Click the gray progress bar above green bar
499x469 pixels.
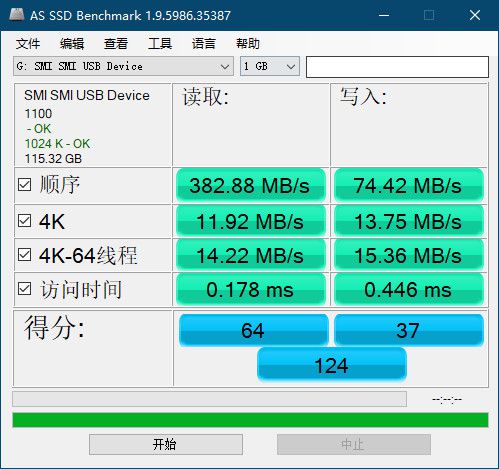209,399
